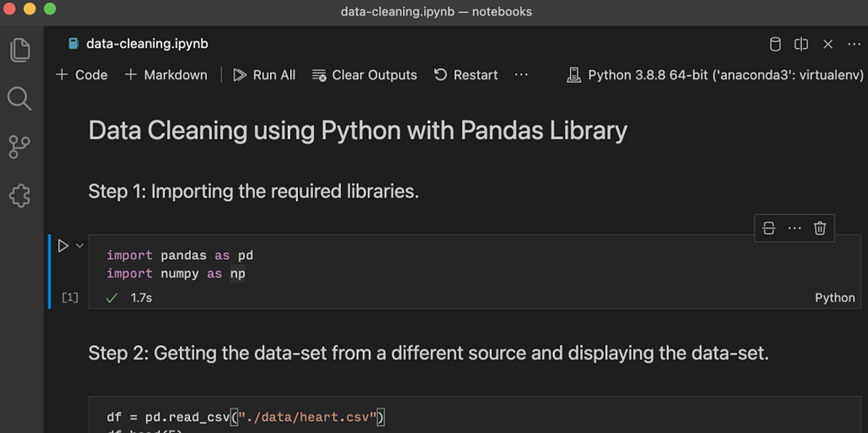The image size is (868, 433).
Task: Run All notebook cells
Action: coord(264,74)
